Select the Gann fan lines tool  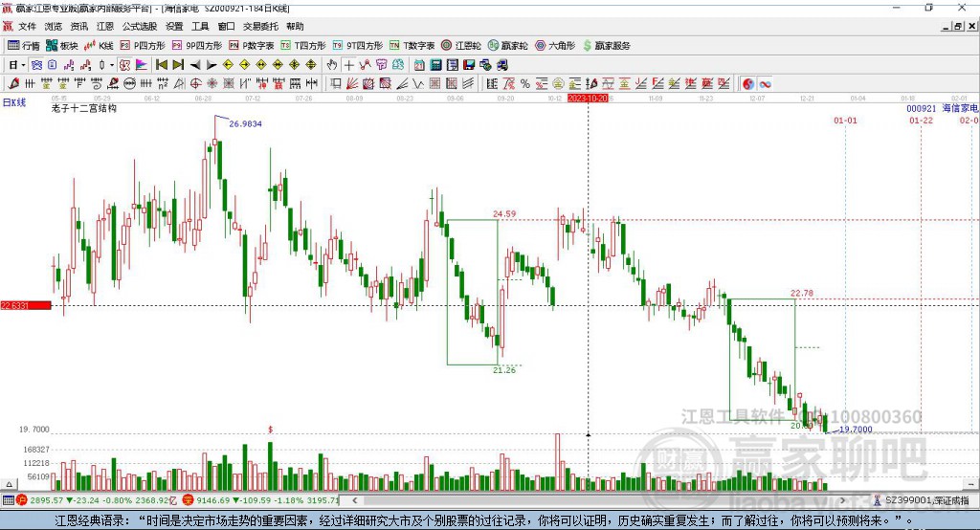click(x=353, y=84)
